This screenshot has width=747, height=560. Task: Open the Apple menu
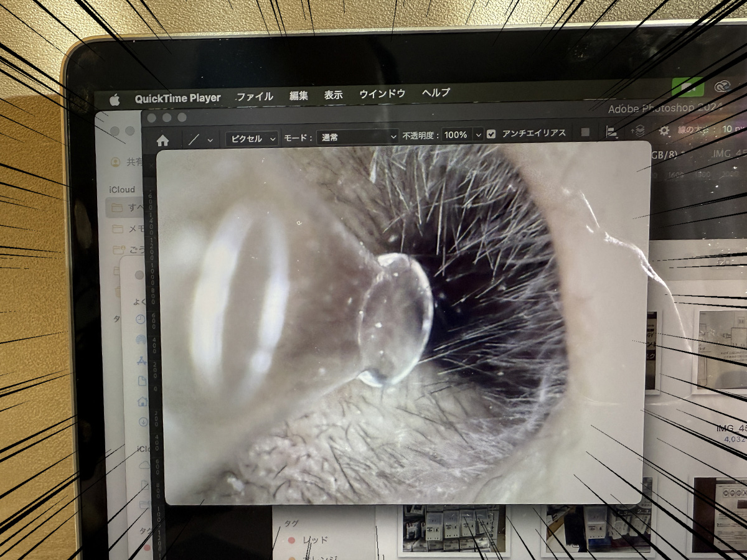pos(115,99)
